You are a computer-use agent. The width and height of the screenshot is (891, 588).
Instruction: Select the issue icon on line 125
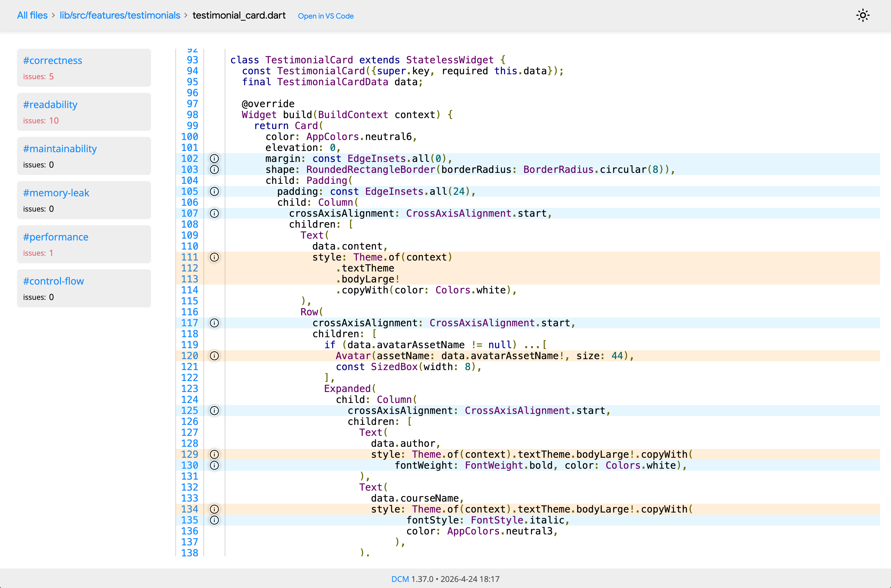pyautogui.click(x=214, y=410)
